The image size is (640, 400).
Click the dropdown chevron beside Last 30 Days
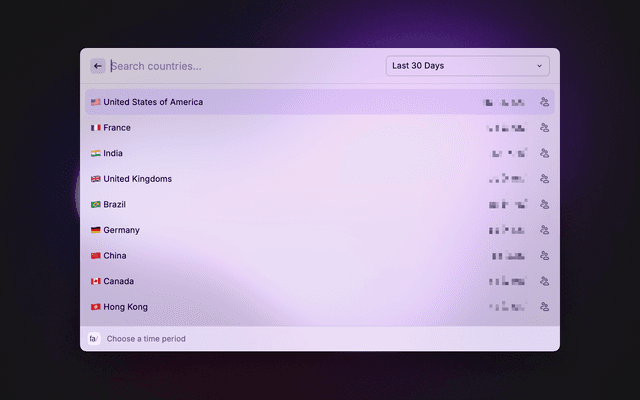coord(539,66)
